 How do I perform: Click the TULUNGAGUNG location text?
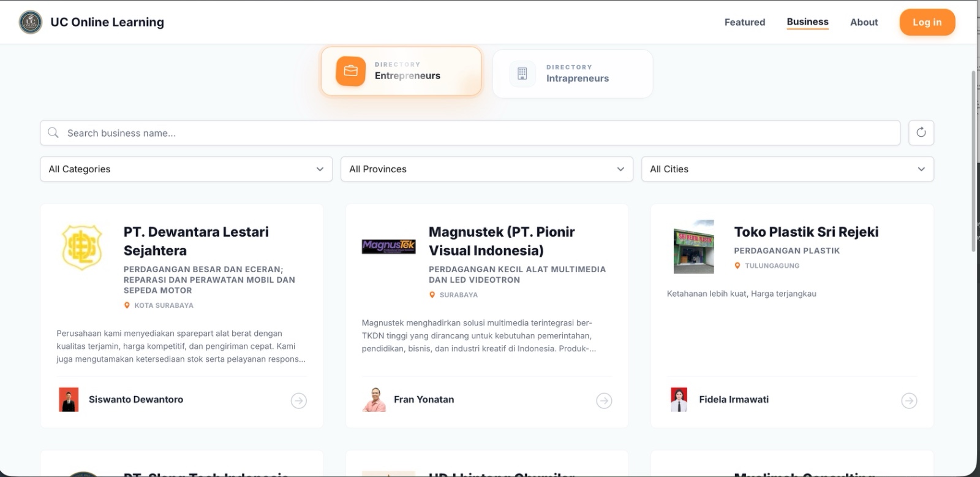[x=772, y=265]
